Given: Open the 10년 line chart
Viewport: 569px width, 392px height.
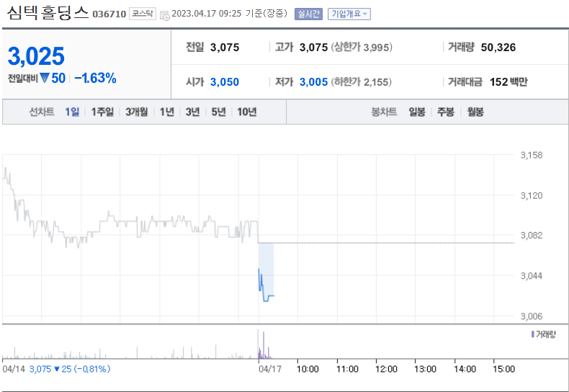Looking at the screenshot, I should pyautogui.click(x=247, y=112).
